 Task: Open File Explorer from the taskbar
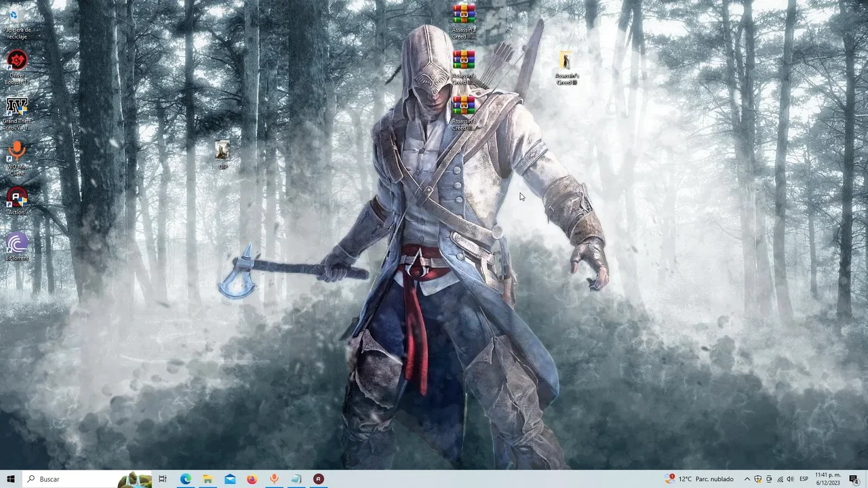click(x=208, y=479)
